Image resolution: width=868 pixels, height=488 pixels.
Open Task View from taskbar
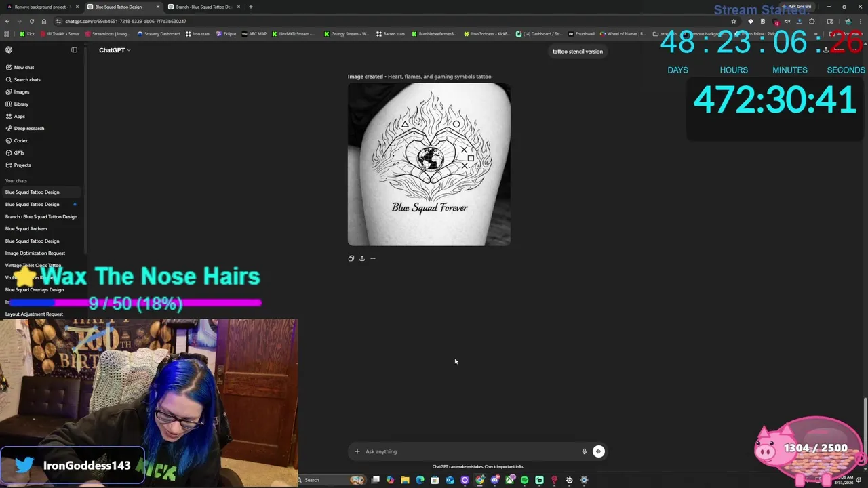[375, 480]
